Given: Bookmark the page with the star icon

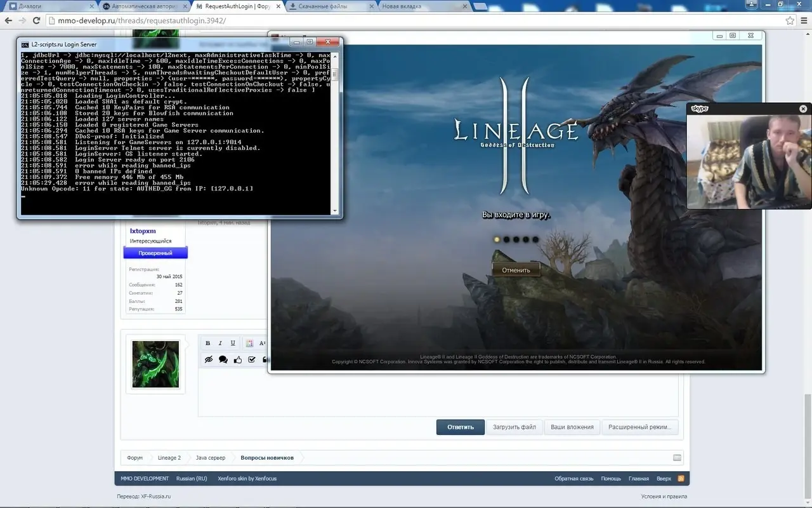Looking at the screenshot, I should tap(790, 20).
